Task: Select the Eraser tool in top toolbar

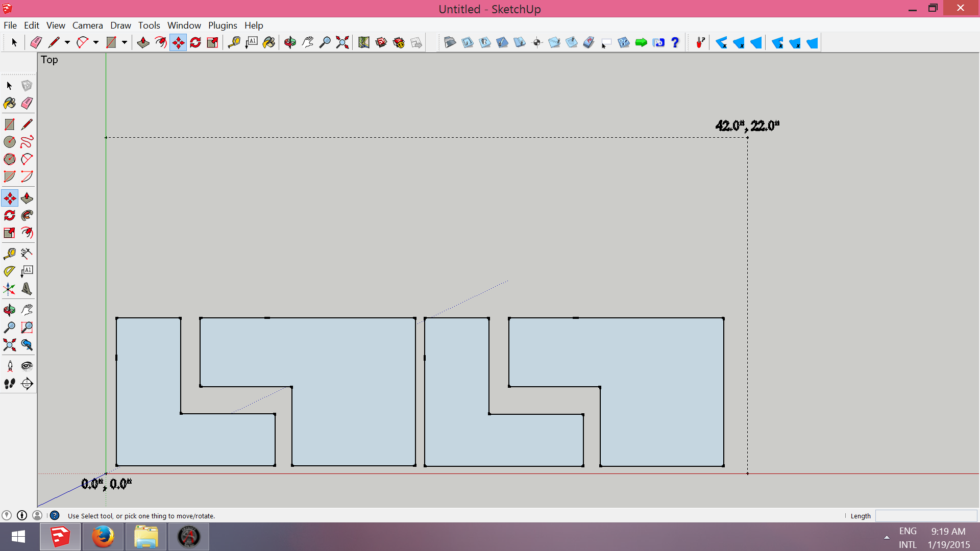Action: point(36,43)
